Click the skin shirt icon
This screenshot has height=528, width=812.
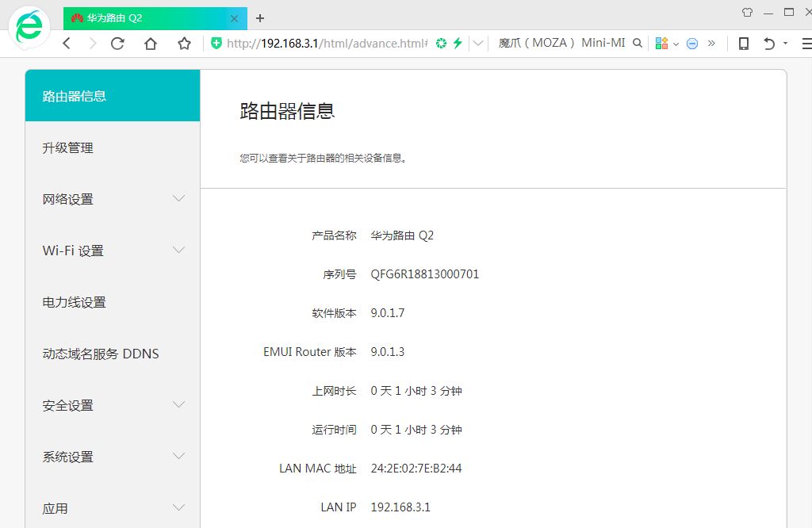[x=747, y=13]
